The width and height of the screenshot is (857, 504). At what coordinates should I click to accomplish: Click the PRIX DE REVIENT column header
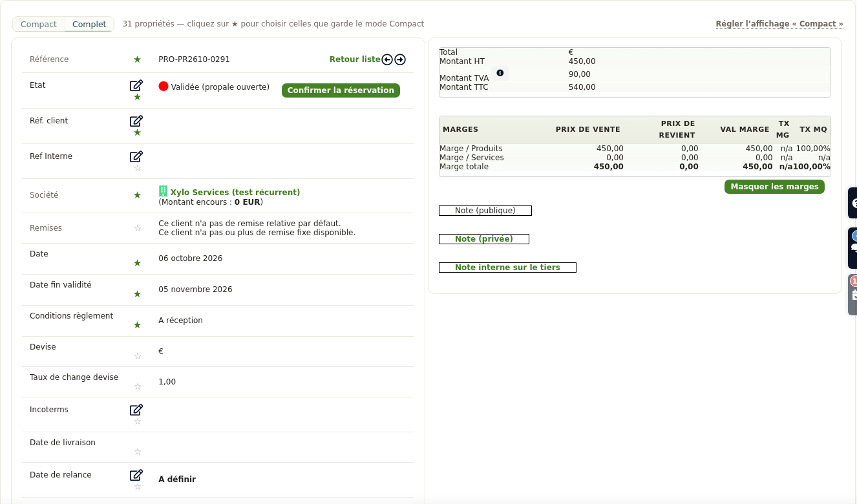(x=677, y=129)
